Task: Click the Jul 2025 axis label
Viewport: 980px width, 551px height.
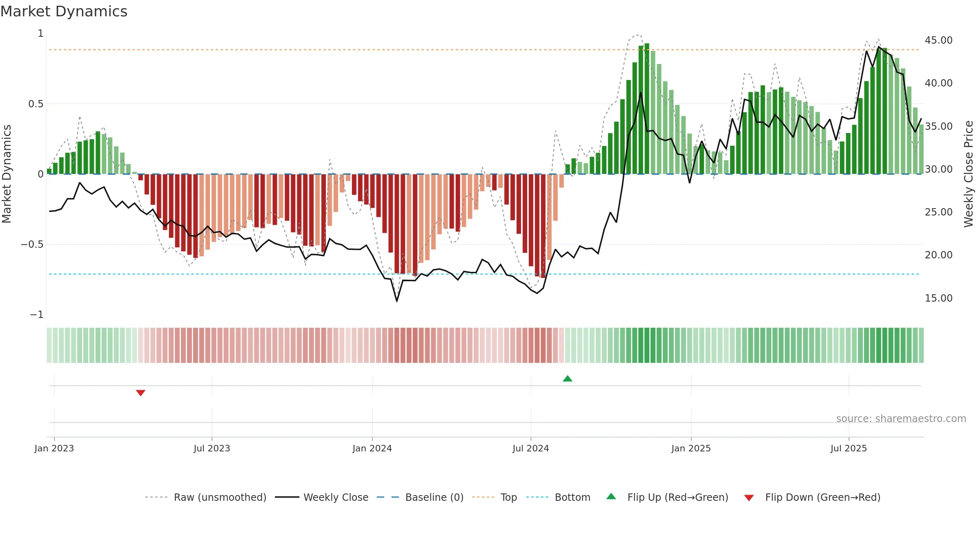Action: (x=849, y=448)
